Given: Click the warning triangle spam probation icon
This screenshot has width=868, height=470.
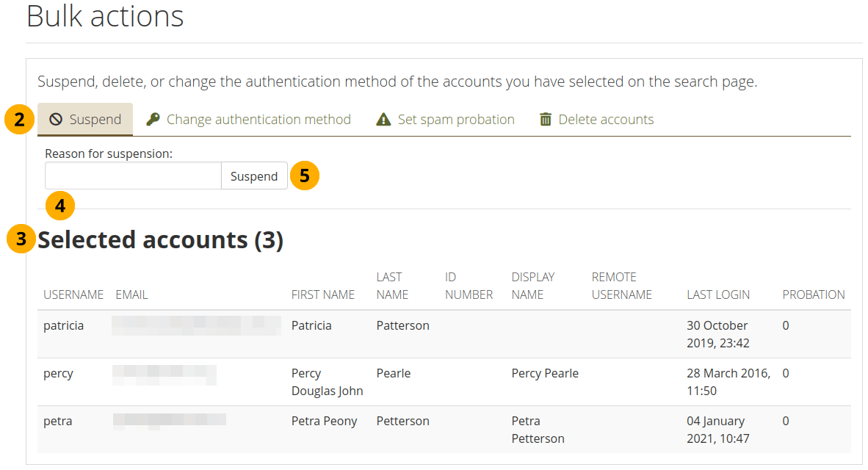Looking at the screenshot, I should click(383, 120).
